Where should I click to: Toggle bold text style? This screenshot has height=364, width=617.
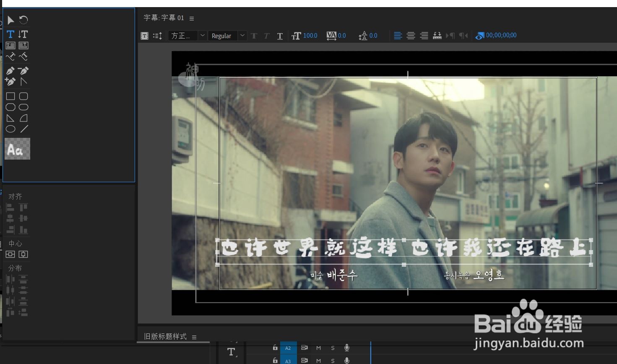[254, 36]
